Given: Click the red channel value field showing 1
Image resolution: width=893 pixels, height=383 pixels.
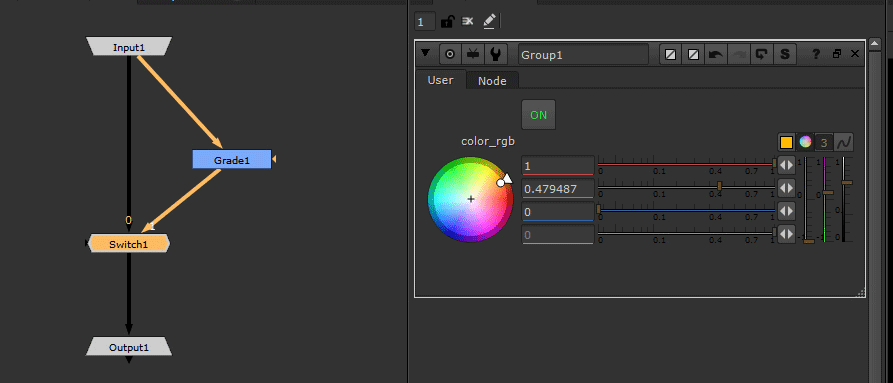Looking at the screenshot, I should pyautogui.click(x=558, y=166).
